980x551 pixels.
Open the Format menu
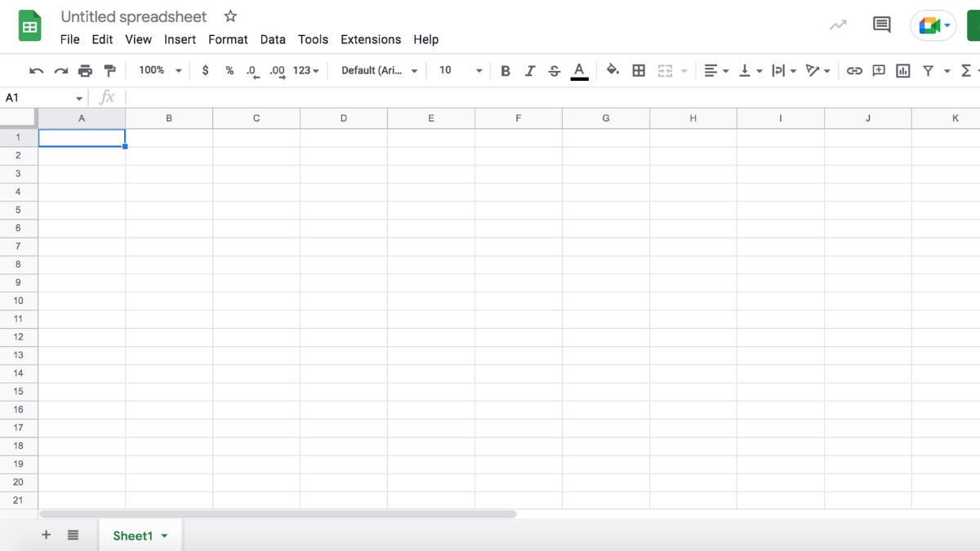(x=228, y=39)
